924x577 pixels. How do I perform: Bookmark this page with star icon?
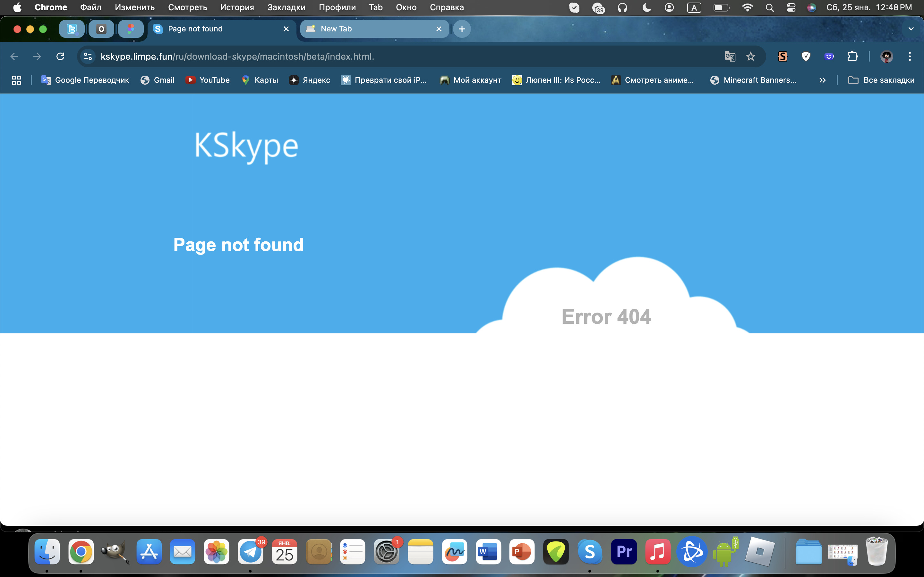coord(750,56)
